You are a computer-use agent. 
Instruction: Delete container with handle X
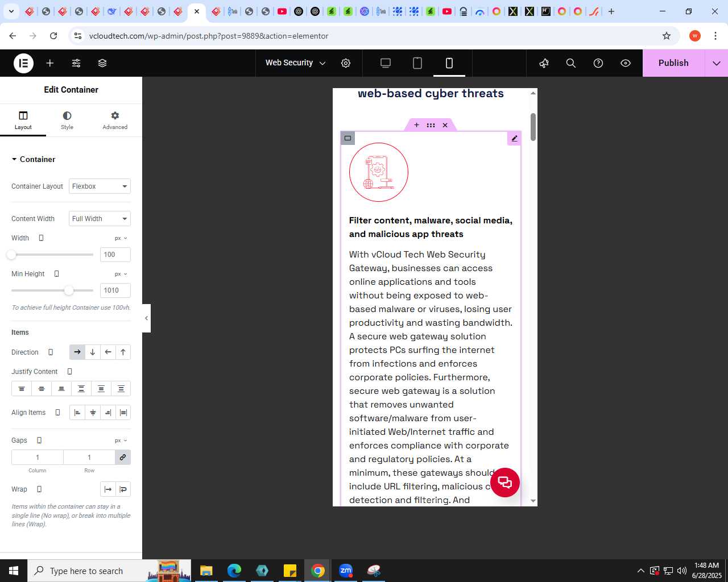click(445, 125)
